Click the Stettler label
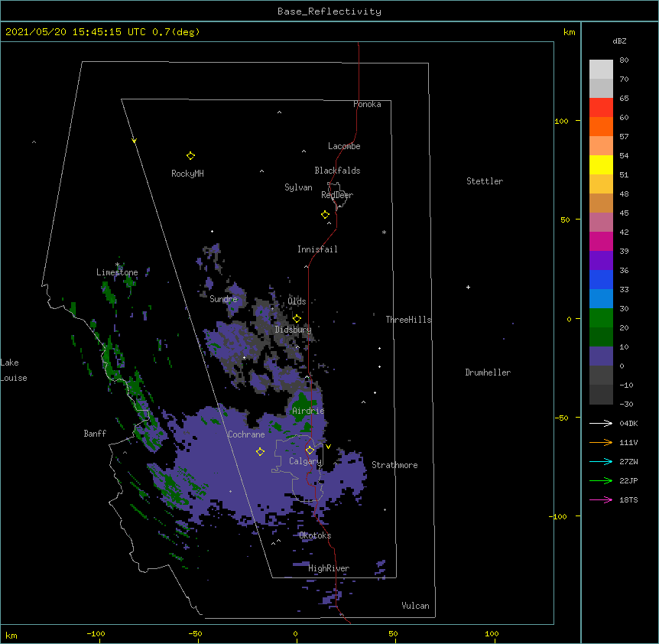 [485, 181]
